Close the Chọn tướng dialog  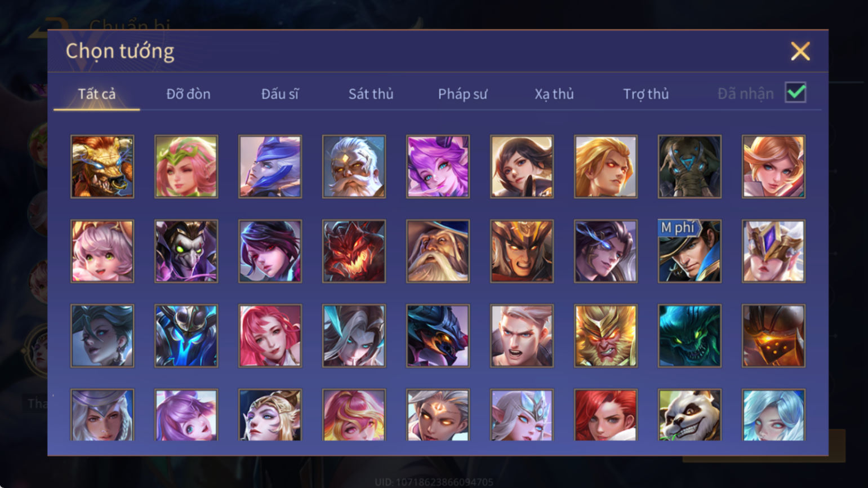pos(800,51)
